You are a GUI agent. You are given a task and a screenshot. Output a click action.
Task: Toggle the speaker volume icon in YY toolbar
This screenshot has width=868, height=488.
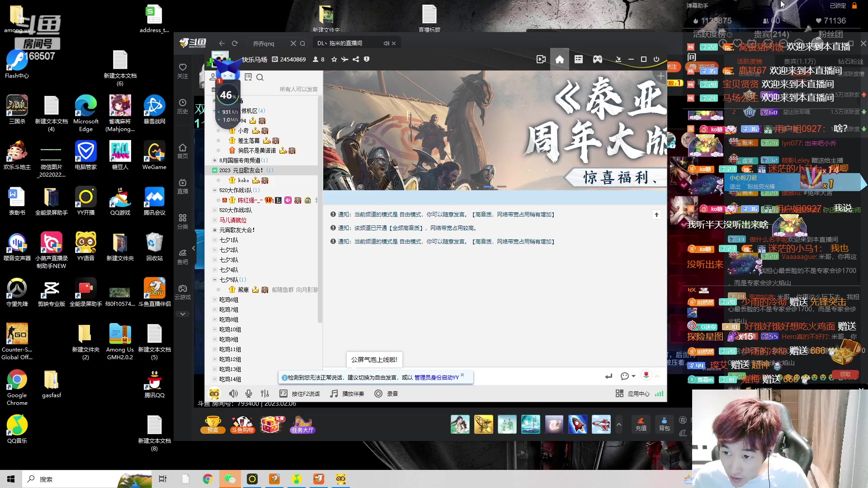(233, 394)
